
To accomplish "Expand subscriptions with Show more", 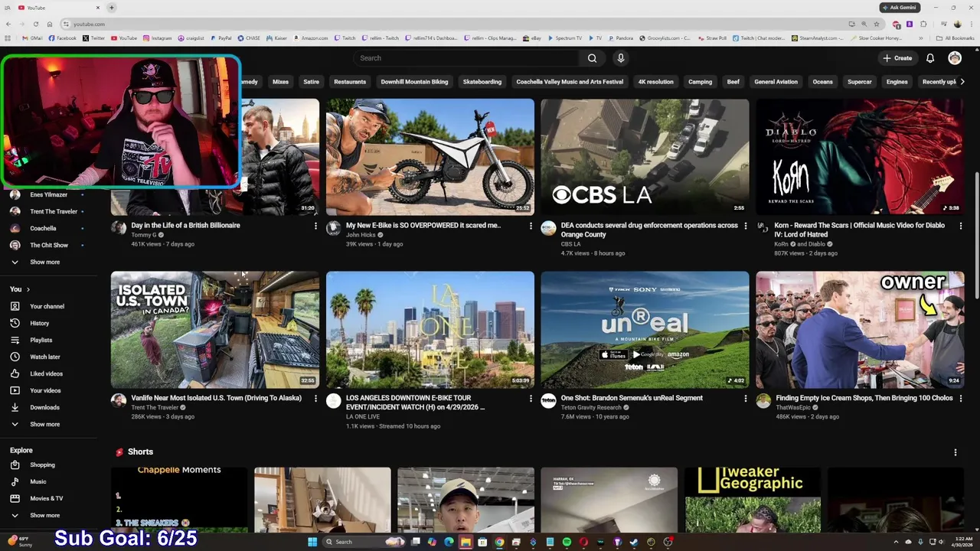I will tap(44, 262).
